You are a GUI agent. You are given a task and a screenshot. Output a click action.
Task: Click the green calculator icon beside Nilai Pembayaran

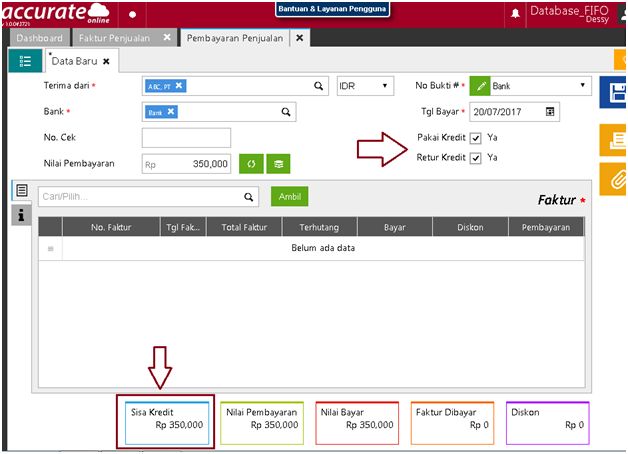pos(278,164)
